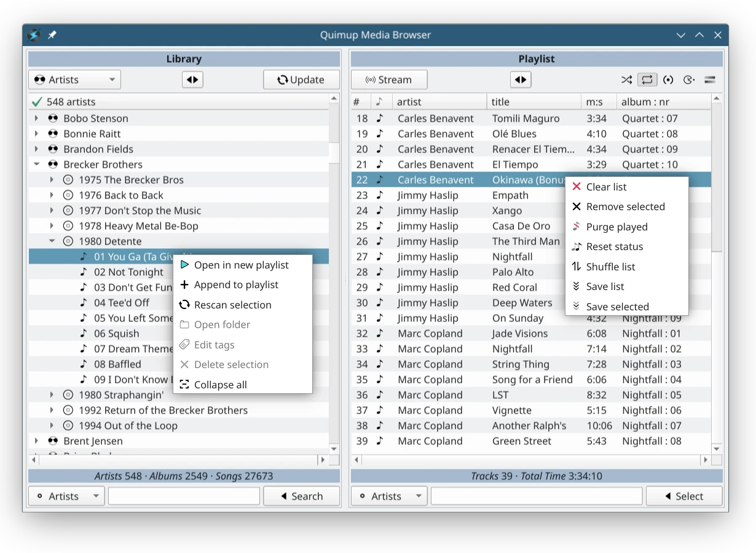Expand the 1994 Out of the Loop album
This screenshot has height=553, width=756.
click(52, 426)
